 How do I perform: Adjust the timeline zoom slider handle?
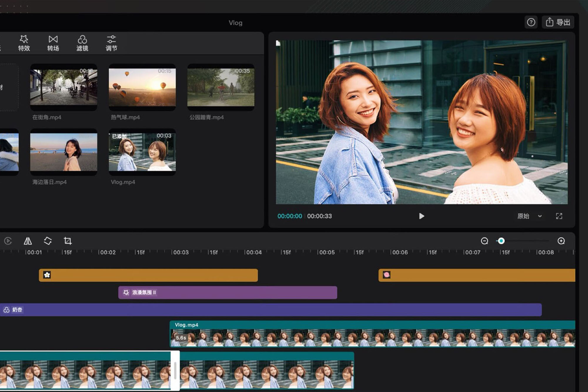pyautogui.click(x=501, y=241)
